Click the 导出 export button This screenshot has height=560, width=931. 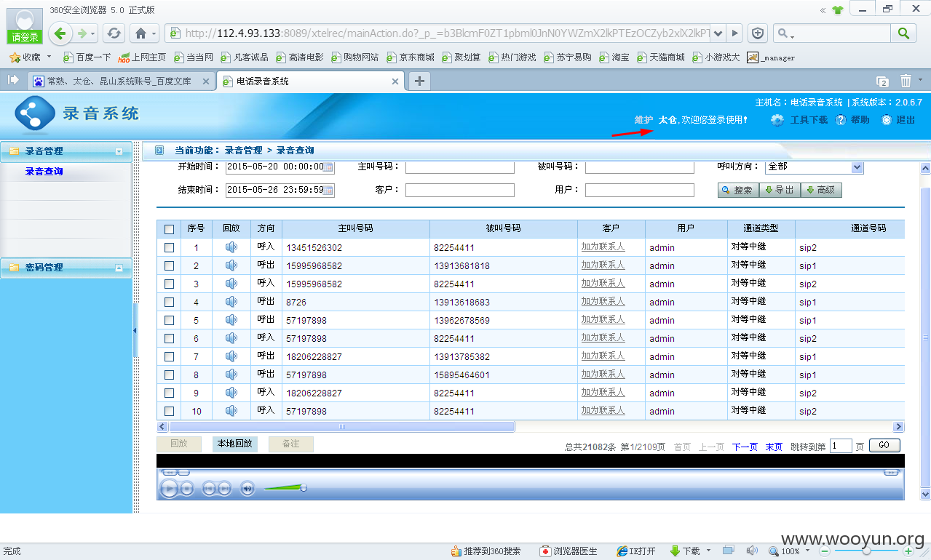point(780,191)
